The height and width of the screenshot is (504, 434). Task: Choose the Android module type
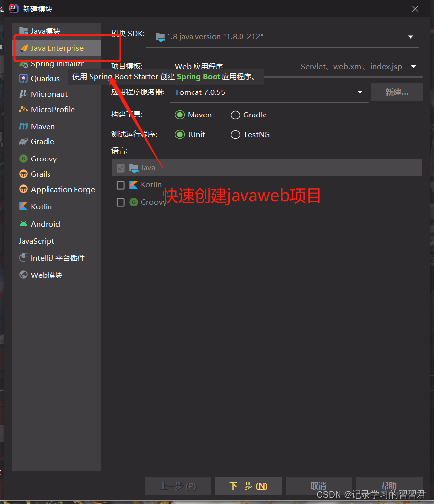45,224
